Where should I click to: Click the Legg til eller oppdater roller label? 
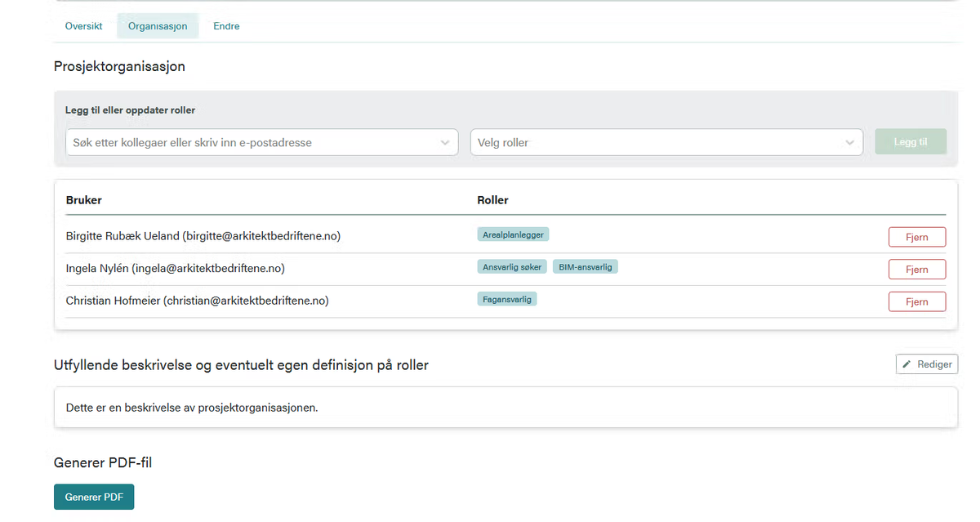pyautogui.click(x=131, y=110)
